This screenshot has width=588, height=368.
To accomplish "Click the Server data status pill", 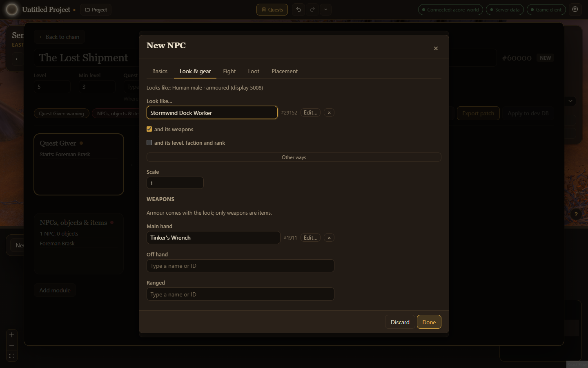I will point(505,9).
